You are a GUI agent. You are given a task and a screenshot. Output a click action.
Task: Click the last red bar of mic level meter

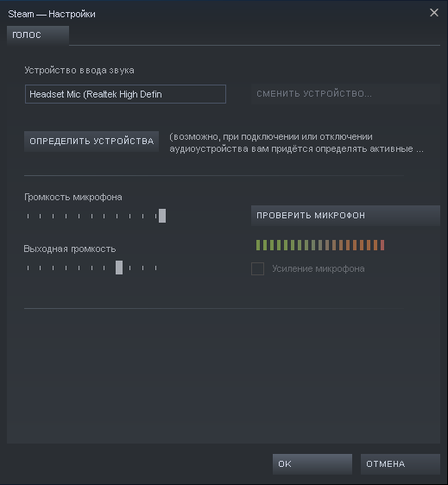(x=382, y=245)
